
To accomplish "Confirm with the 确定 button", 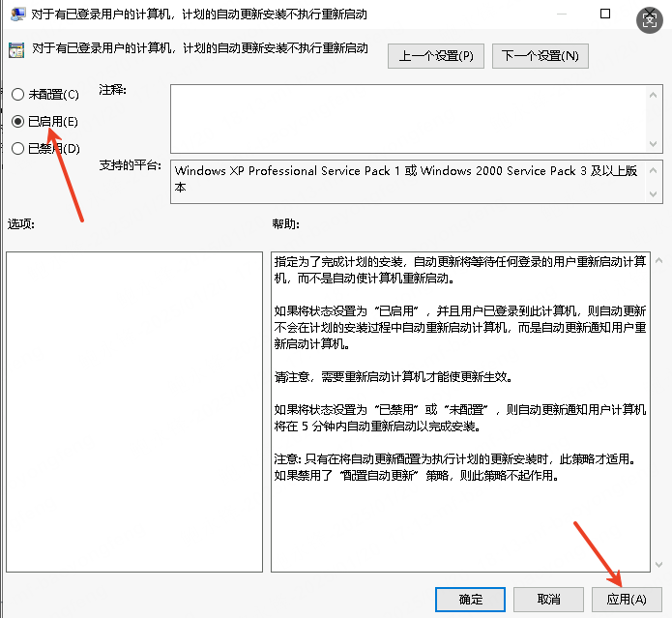I will (470, 600).
